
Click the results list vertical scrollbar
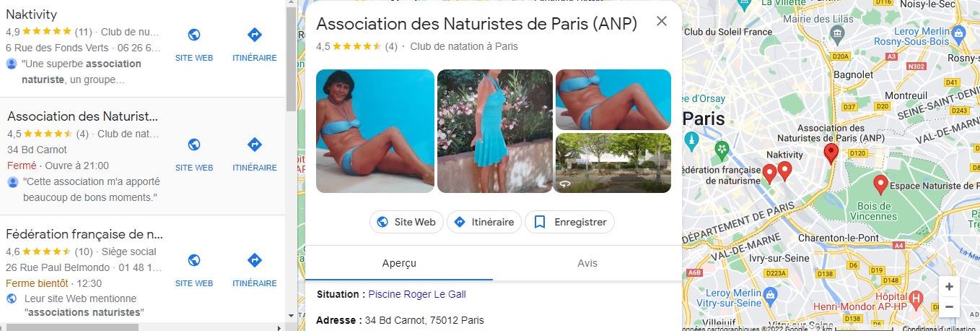pyautogui.click(x=291, y=58)
